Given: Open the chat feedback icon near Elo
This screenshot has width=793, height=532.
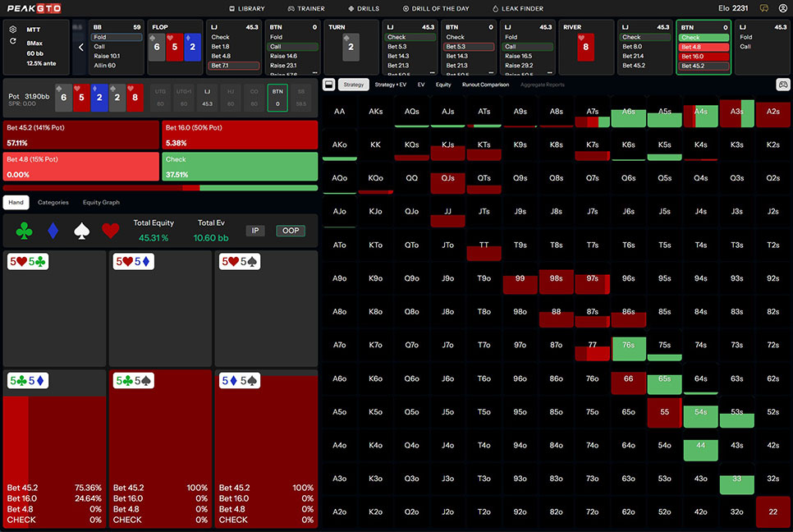Looking at the screenshot, I should 764,8.
